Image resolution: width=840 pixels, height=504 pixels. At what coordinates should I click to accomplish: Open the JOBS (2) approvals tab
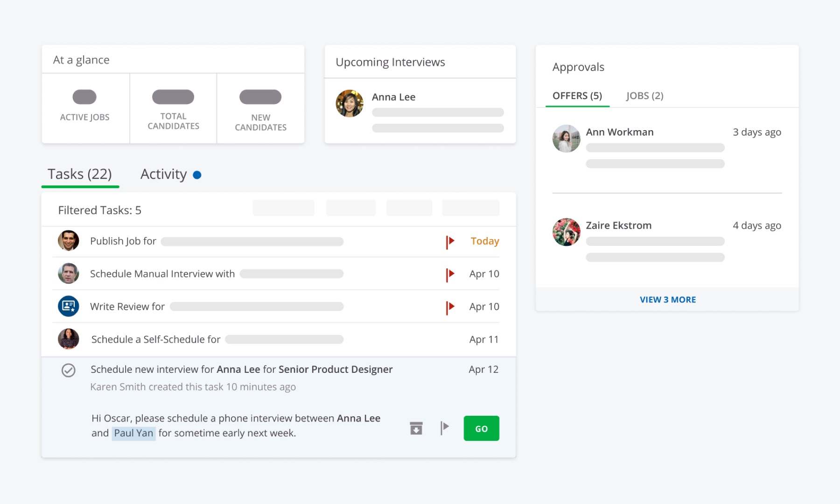644,96
